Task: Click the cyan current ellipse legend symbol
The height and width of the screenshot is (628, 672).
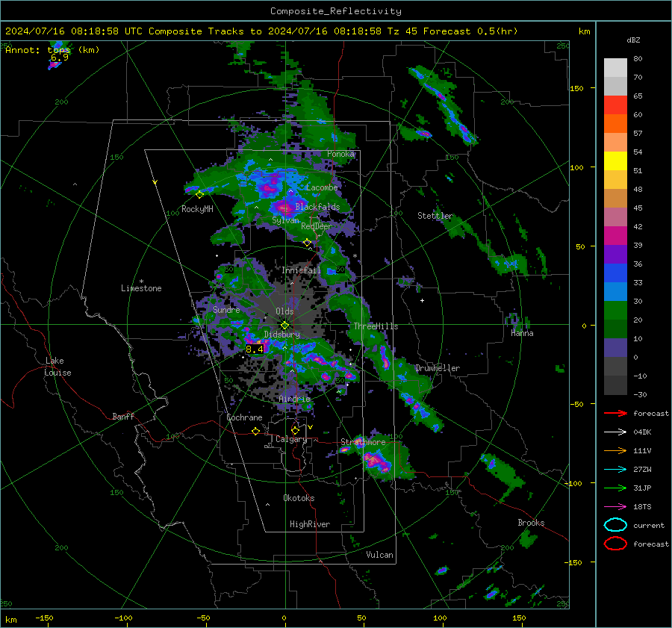Action: click(615, 525)
